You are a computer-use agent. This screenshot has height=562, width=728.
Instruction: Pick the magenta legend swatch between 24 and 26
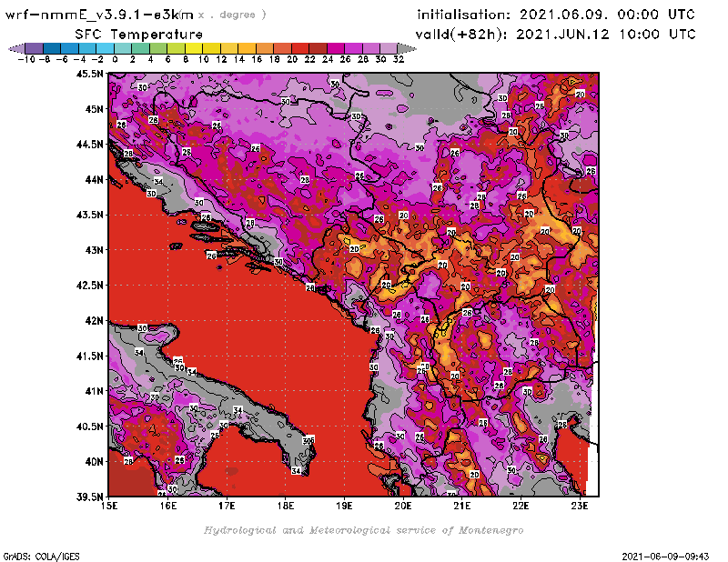[336, 48]
